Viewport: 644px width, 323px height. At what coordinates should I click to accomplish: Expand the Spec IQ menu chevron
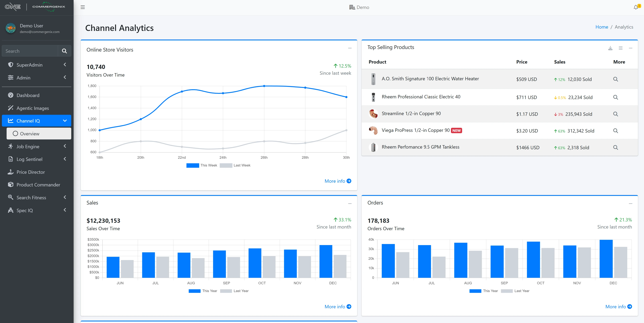[65, 210]
